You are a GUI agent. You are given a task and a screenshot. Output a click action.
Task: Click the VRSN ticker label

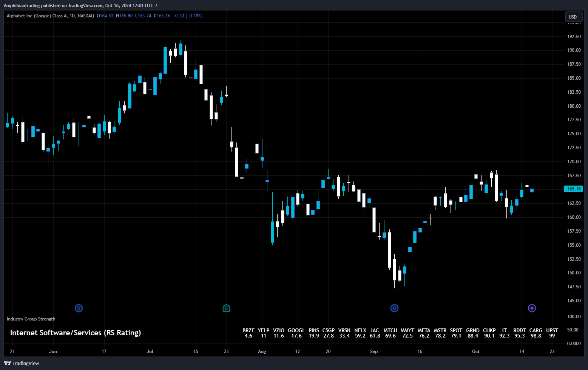[x=344, y=330]
